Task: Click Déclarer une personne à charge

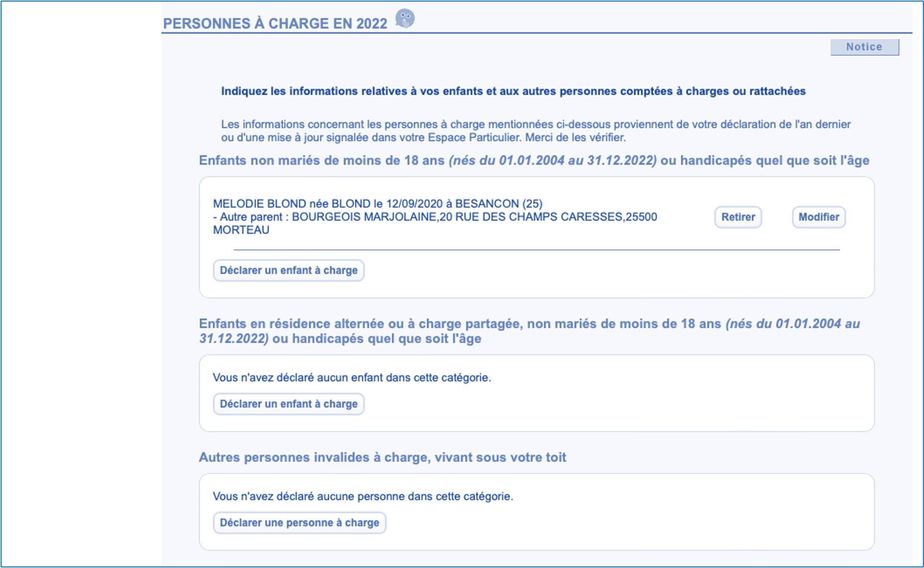Action: [x=299, y=523]
